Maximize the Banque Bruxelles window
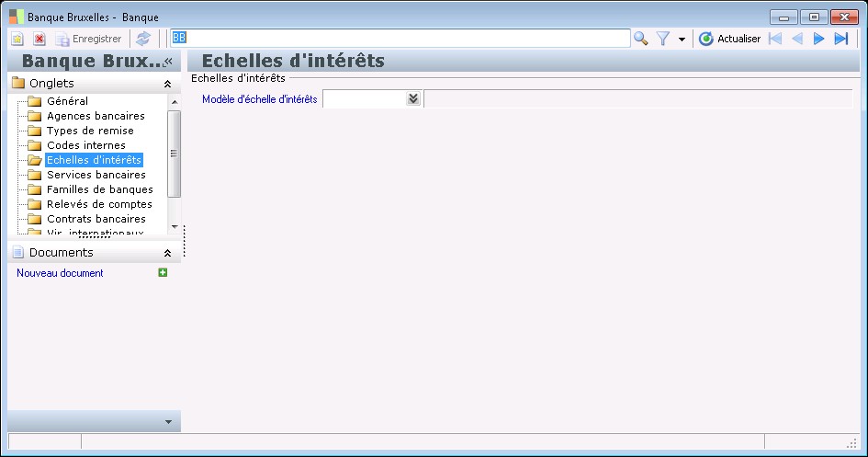Image resolution: width=868 pixels, height=457 pixels. (x=814, y=17)
